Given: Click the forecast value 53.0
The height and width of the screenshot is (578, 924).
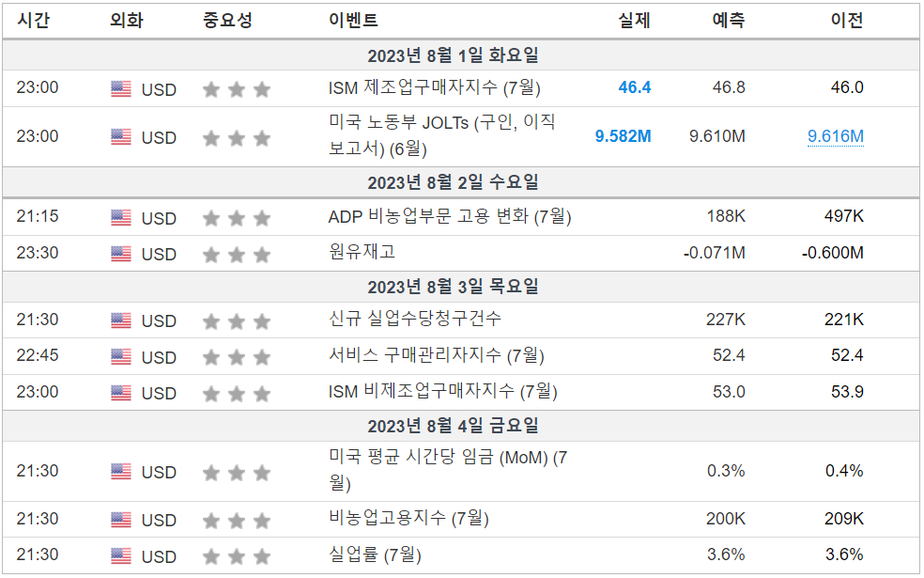Looking at the screenshot, I should click(729, 392).
